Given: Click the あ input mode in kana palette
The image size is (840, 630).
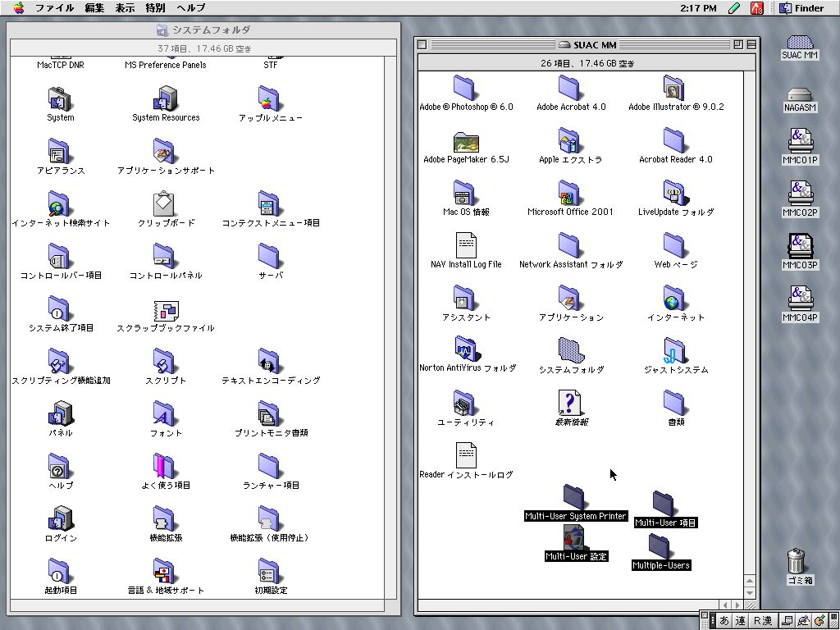Looking at the screenshot, I should [724, 620].
